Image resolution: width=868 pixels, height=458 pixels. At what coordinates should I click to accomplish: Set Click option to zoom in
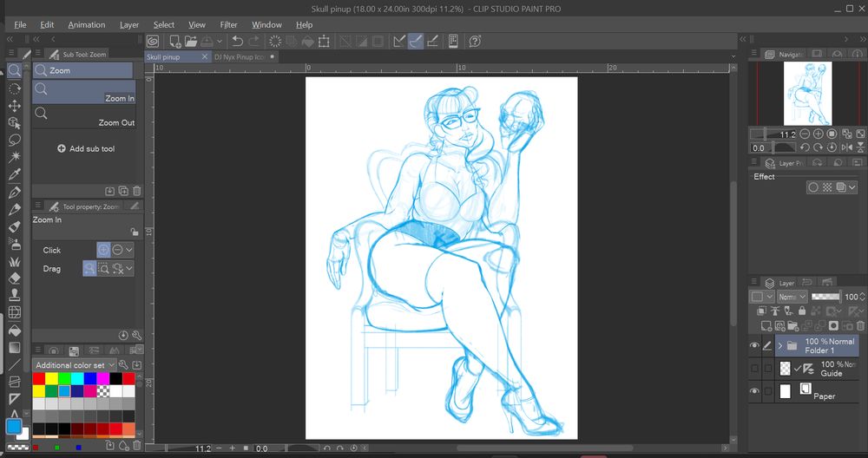(103, 250)
